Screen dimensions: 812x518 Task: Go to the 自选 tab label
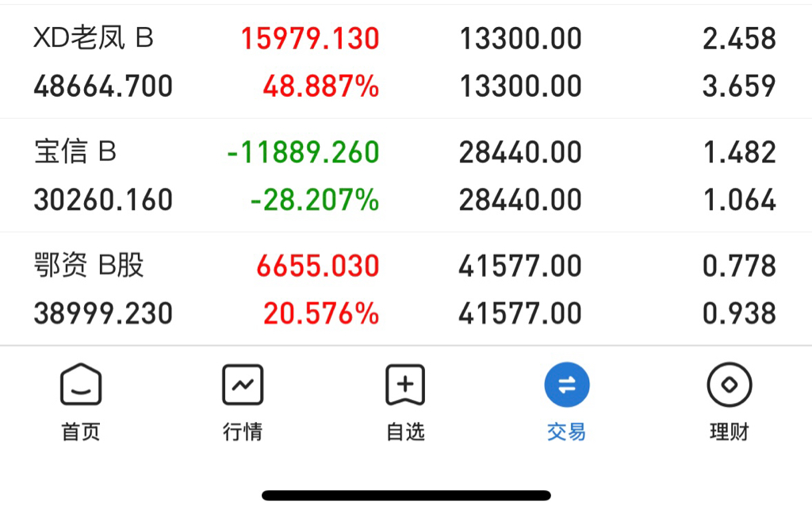[405, 432]
